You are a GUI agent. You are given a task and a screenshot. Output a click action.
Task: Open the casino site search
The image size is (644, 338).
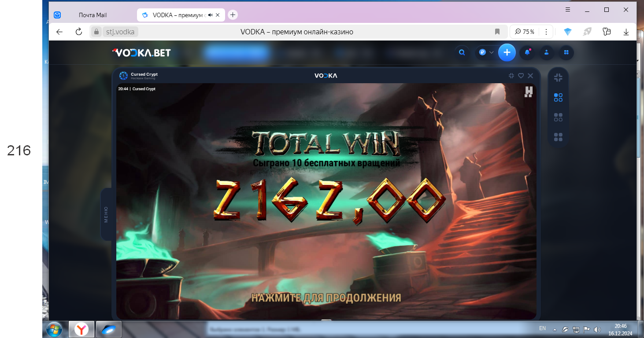(x=462, y=52)
